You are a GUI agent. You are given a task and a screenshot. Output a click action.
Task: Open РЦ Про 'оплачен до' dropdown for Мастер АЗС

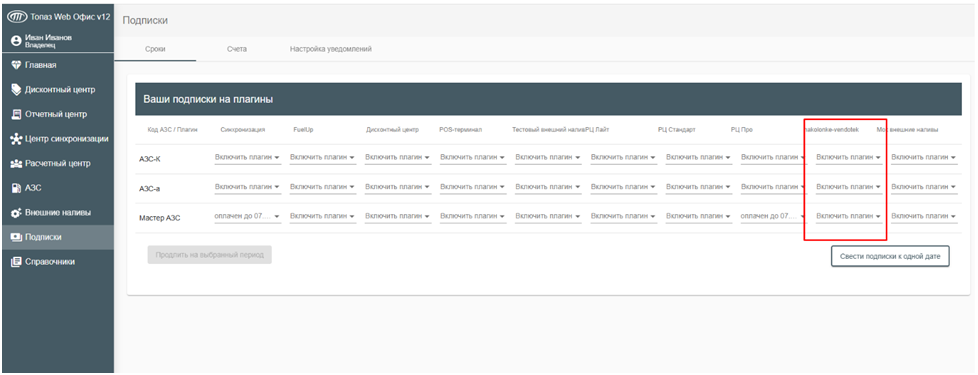pyautogui.click(x=774, y=216)
